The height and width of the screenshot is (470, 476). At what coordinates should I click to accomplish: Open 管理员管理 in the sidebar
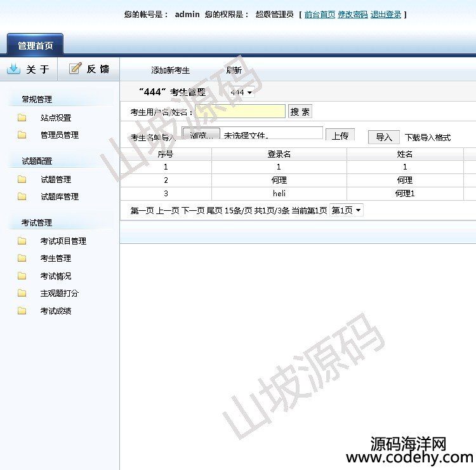tap(60, 135)
